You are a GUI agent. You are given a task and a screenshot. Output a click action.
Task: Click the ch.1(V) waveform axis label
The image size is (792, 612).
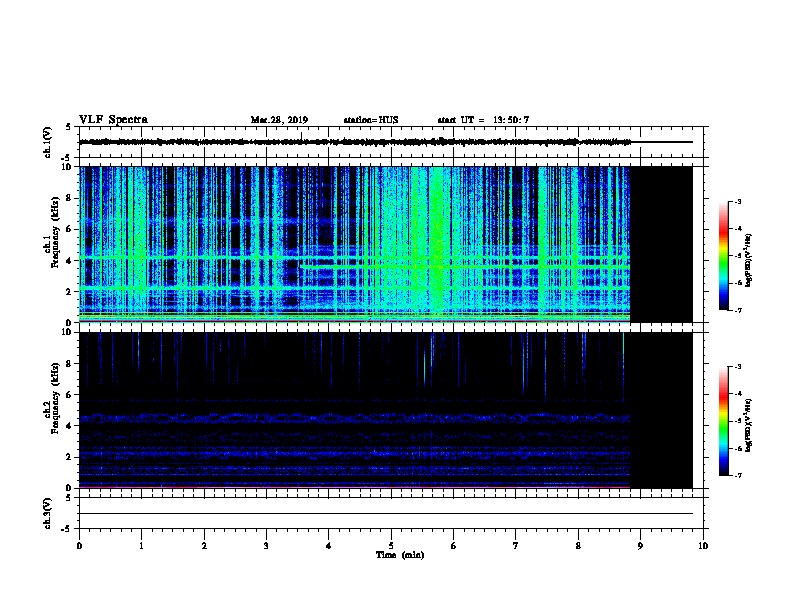click(47, 142)
